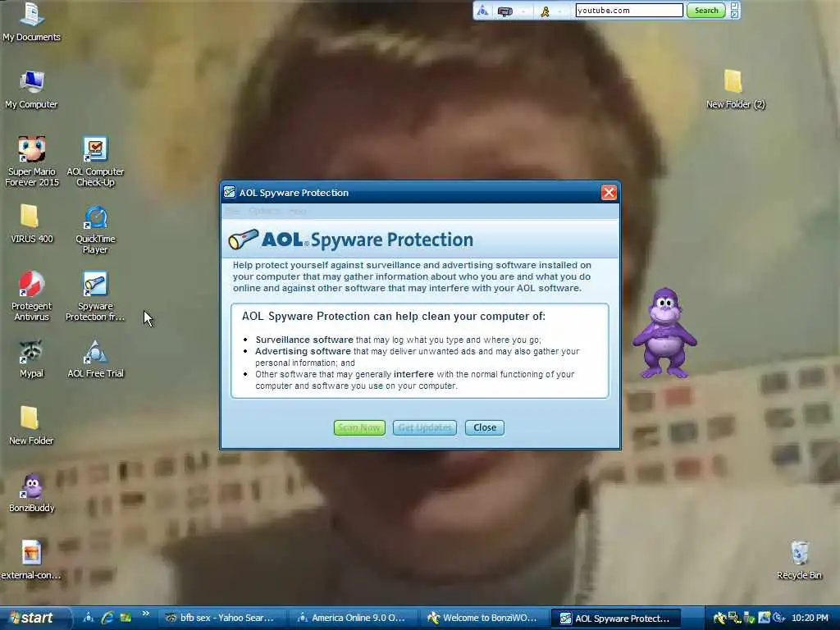Click the Scan Now button
Screen dimensions: 840x630
[x=359, y=427]
